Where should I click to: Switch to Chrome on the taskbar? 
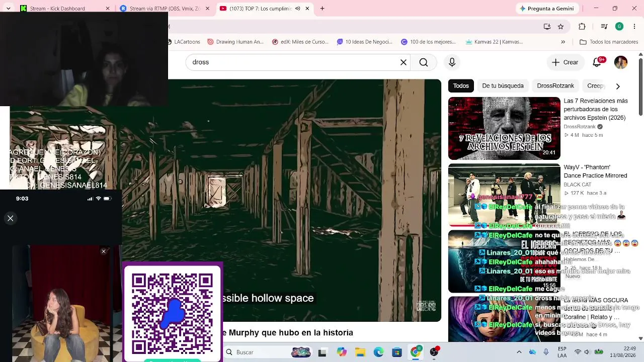(x=416, y=352)
